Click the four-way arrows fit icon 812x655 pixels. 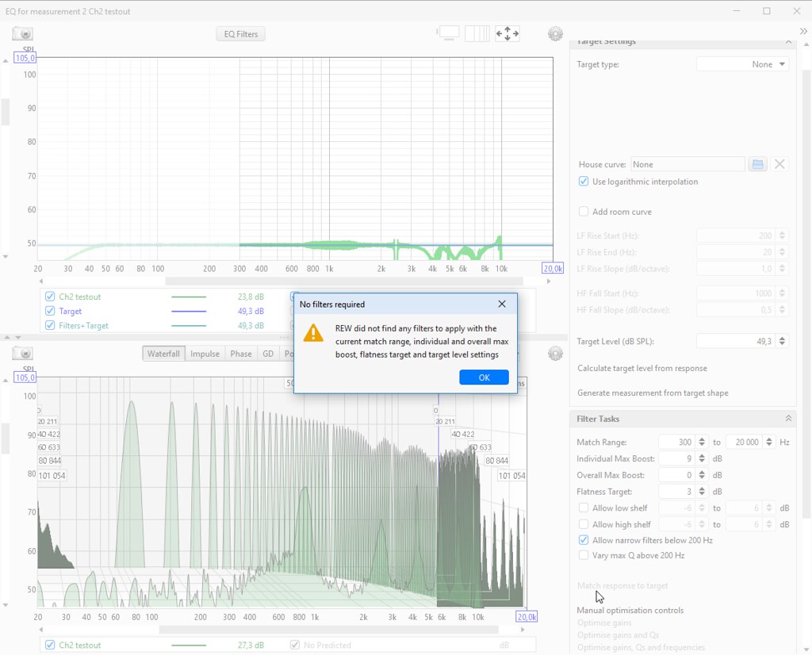coord(507,33)
